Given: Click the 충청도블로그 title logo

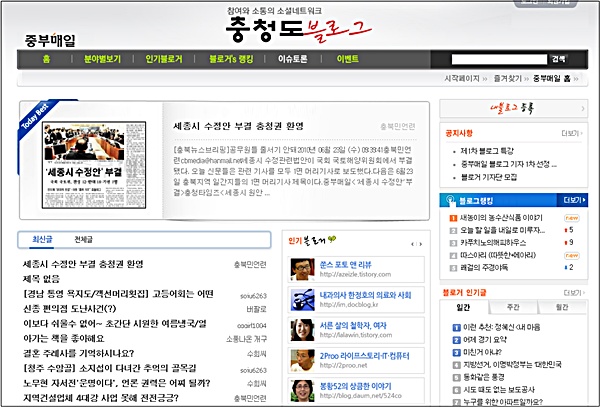Looking at the screenshot, I should click(298, 29).
